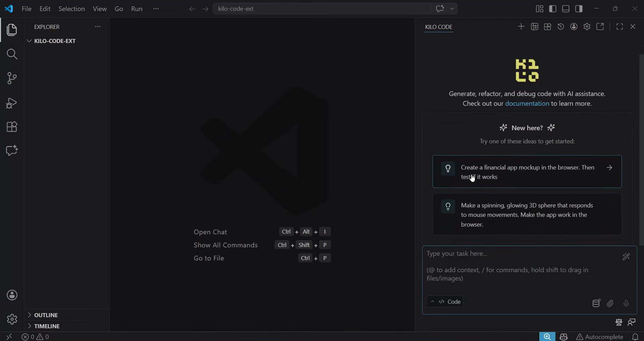Image resolution: width=644 pixels, height=341 pixels.
Task: Open the Accounts menu in activity bar
Action: 12,295
